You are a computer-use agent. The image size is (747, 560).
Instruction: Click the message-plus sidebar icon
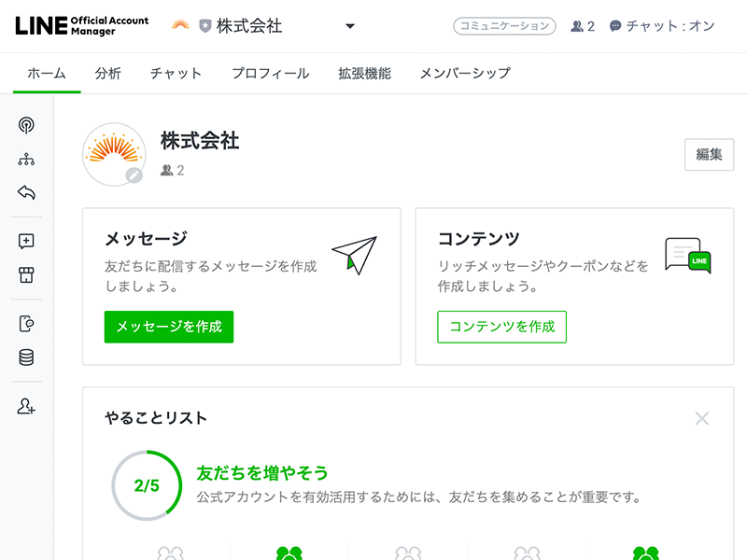pyautogui.click(x=26, y=241)
